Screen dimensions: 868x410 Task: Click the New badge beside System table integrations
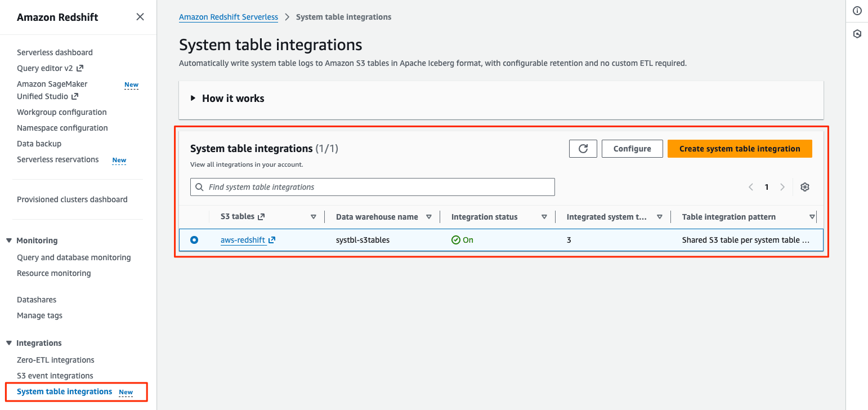126,393
